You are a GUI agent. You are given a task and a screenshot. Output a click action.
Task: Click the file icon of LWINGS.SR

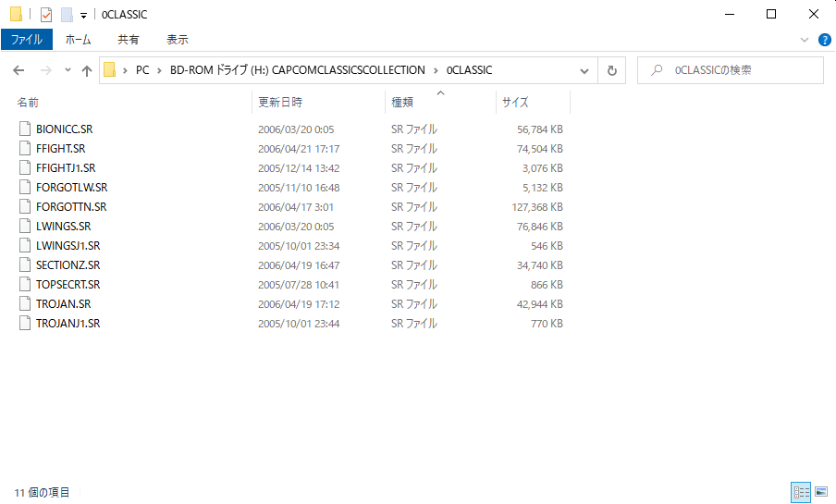click(25, 227)
